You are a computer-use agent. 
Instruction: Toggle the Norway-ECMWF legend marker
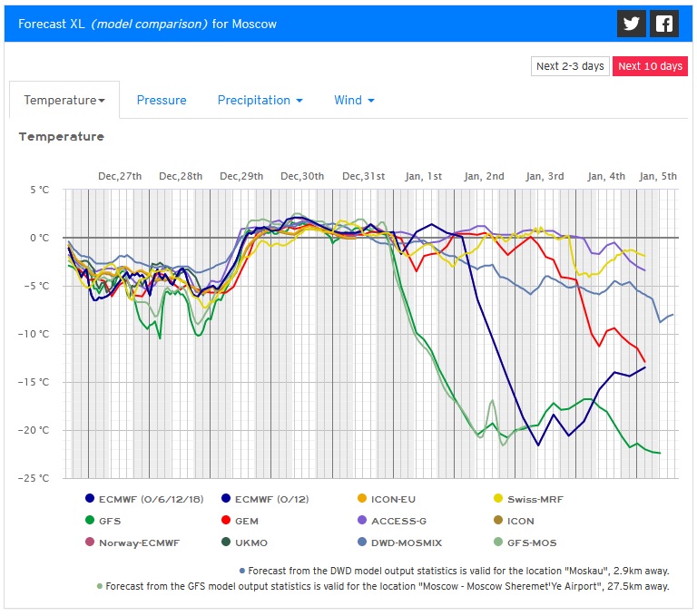point(90,543)
